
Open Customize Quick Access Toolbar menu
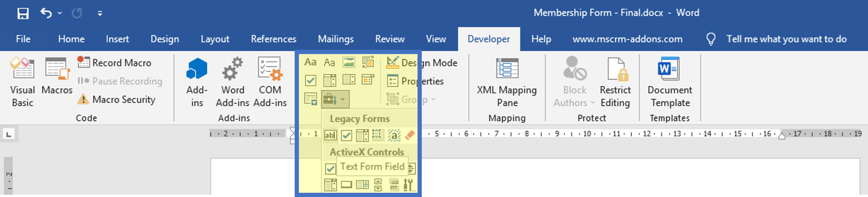click(100, 14)
